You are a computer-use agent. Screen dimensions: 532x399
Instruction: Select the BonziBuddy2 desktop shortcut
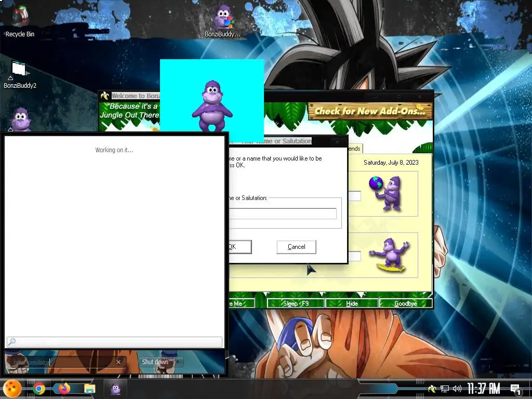pos(20,75)
